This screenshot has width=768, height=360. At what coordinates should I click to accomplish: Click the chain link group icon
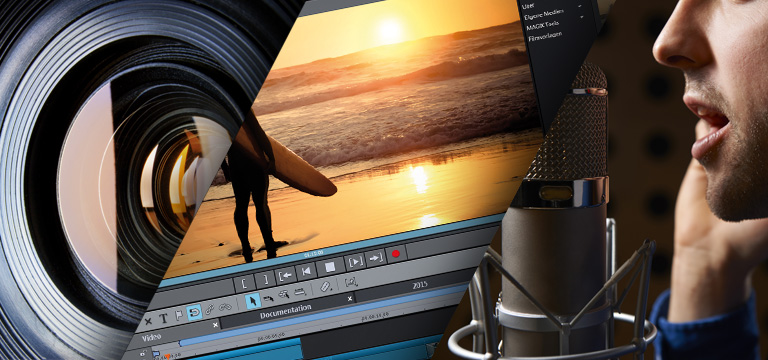(x=210, y=309)
